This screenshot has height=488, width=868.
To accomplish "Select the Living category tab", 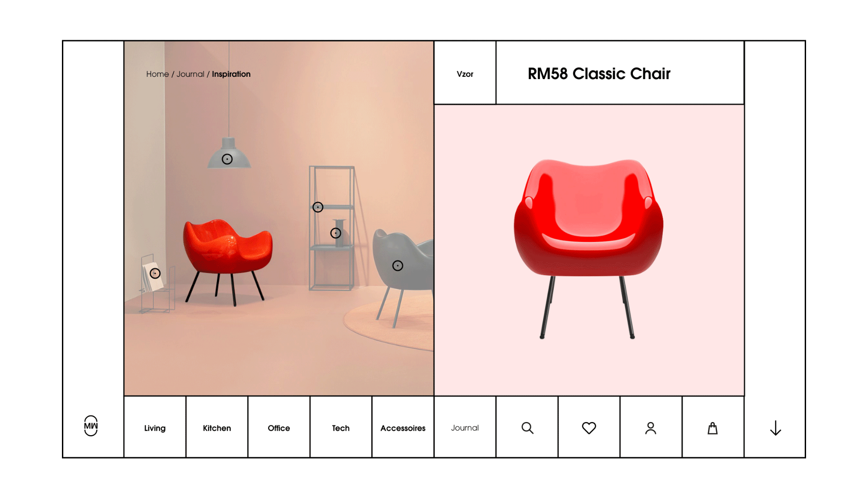I will tap(155, 428).
